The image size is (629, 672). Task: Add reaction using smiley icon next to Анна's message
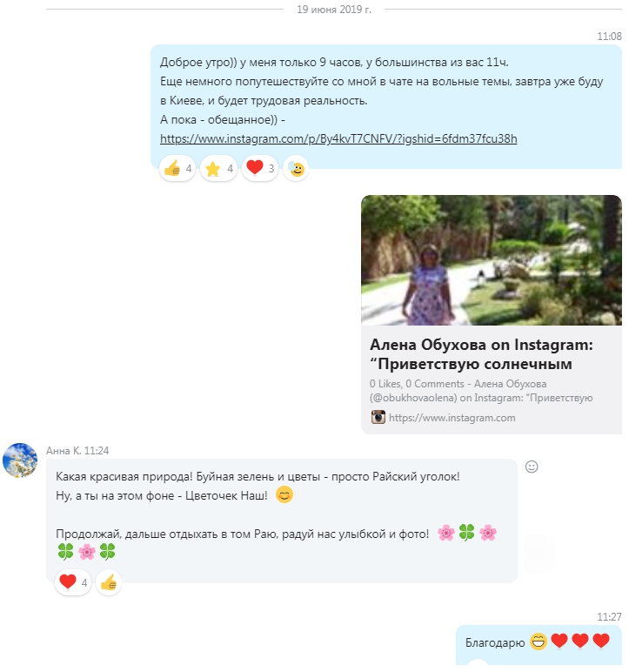(532, 467)
